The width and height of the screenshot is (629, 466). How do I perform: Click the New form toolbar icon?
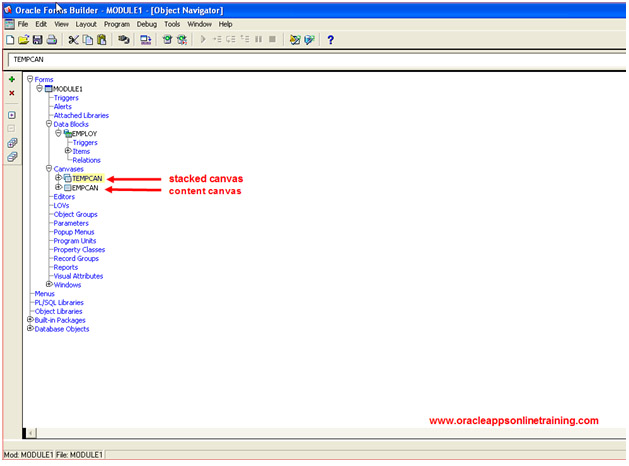9,40
